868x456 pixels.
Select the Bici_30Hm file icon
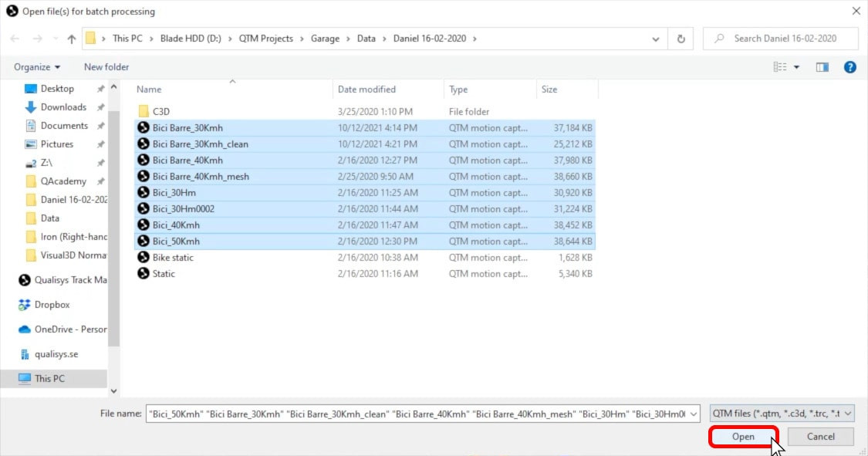[x=144, y=193]
